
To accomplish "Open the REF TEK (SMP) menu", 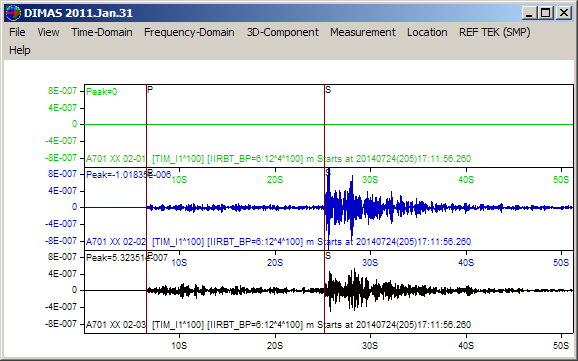I will coord(494,32).
